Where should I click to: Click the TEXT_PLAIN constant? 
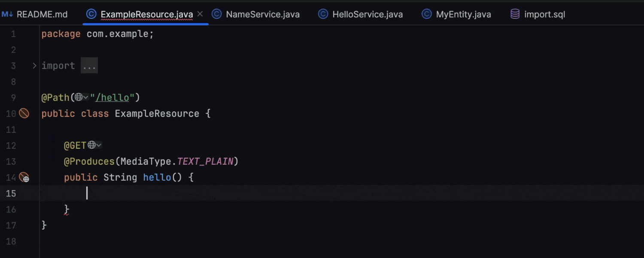tap(205, 161)
